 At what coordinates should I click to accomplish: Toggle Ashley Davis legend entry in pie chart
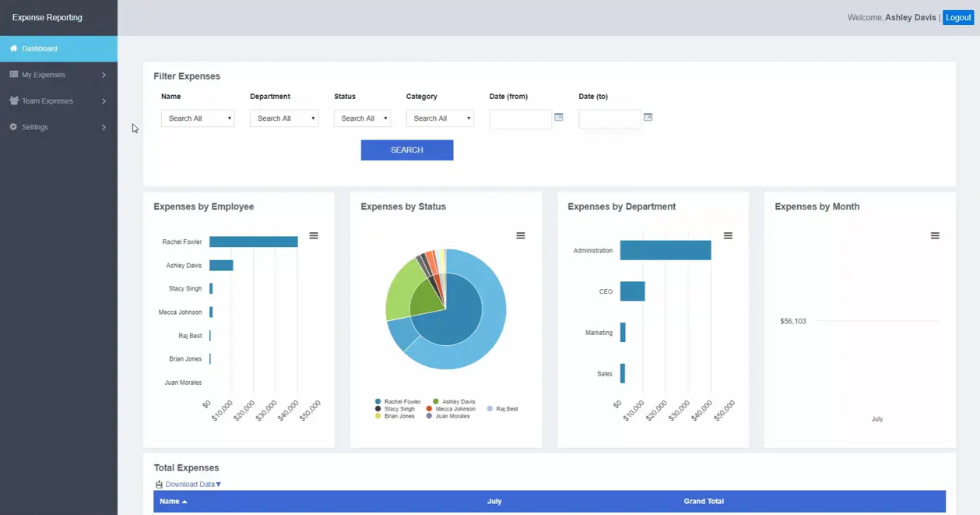[x=453, y=402]
